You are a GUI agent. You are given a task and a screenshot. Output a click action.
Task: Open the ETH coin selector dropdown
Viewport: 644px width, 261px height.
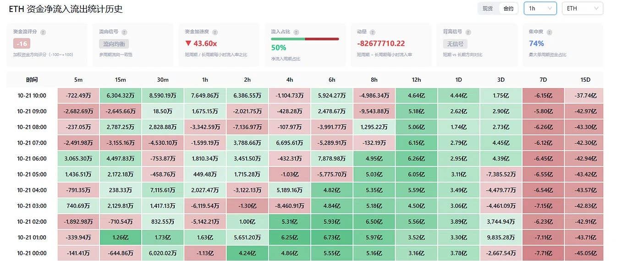pyautogui.click(x=583, y=8)
